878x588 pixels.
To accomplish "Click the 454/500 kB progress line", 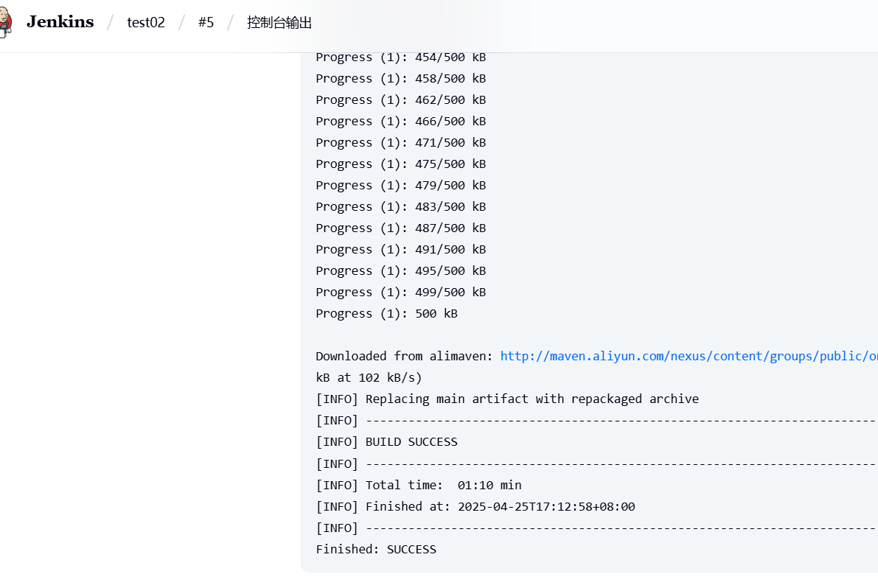I will pos(400,57).
